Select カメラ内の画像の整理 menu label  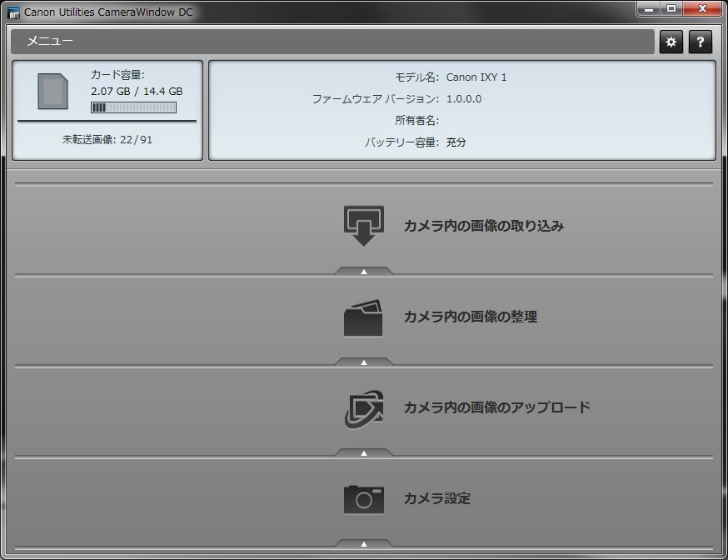(471, 317)
